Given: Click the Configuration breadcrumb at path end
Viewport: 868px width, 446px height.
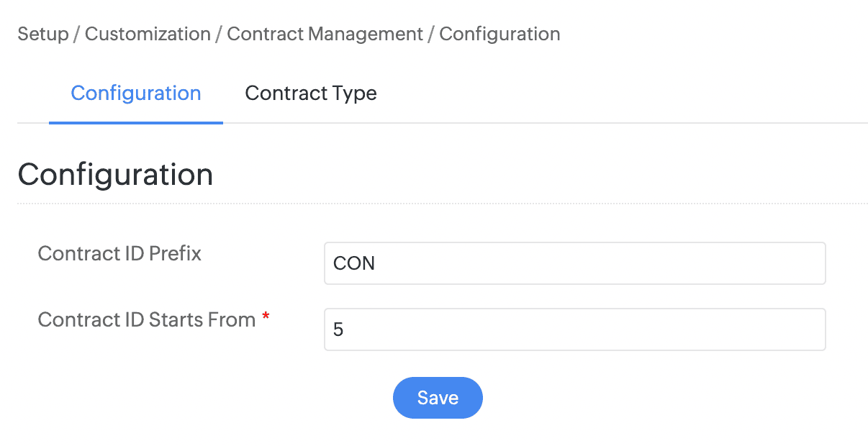Looking at the screenshot, I should click(499, 34).
